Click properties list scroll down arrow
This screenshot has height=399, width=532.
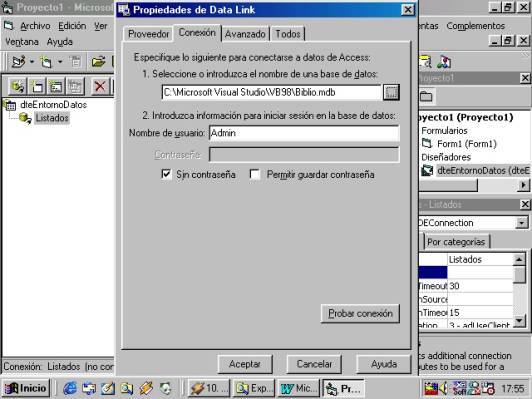[519, 321]
